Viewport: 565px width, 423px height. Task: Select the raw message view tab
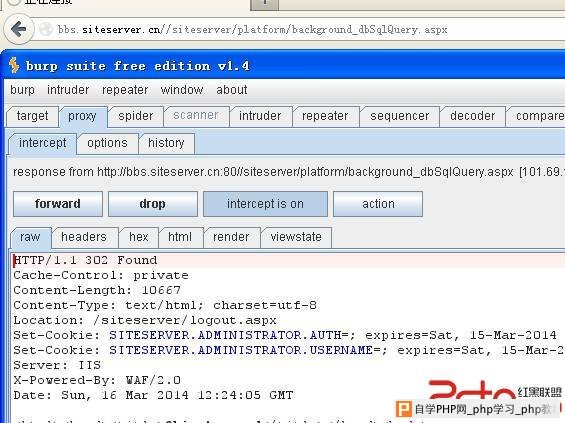[x=30, y=237]
